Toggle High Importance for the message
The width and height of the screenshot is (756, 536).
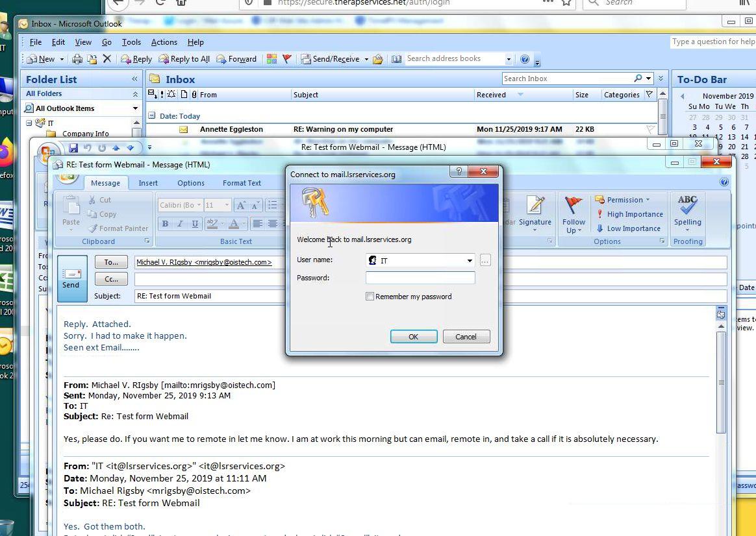click(630, 214)
